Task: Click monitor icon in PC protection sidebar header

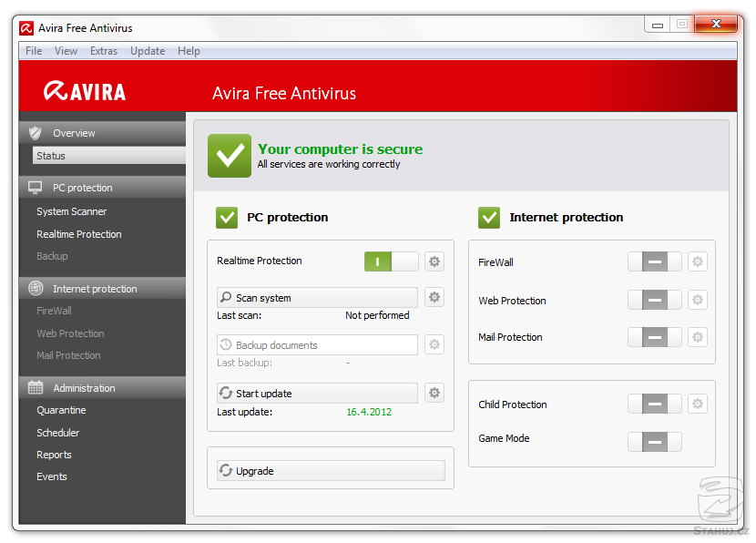Action: pyautogui.click(x=35, y=187)
